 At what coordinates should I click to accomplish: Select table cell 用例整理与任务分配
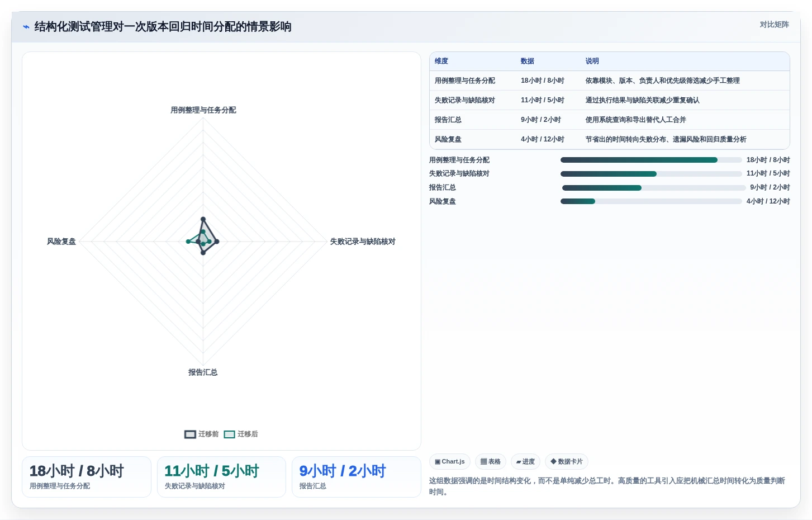[x=465, y=81]
